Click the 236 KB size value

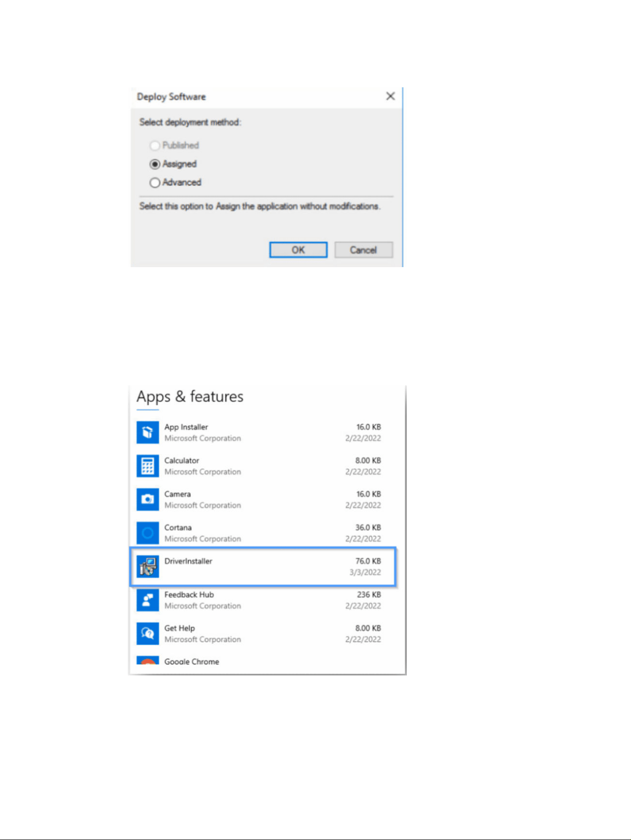click(369, 594)
